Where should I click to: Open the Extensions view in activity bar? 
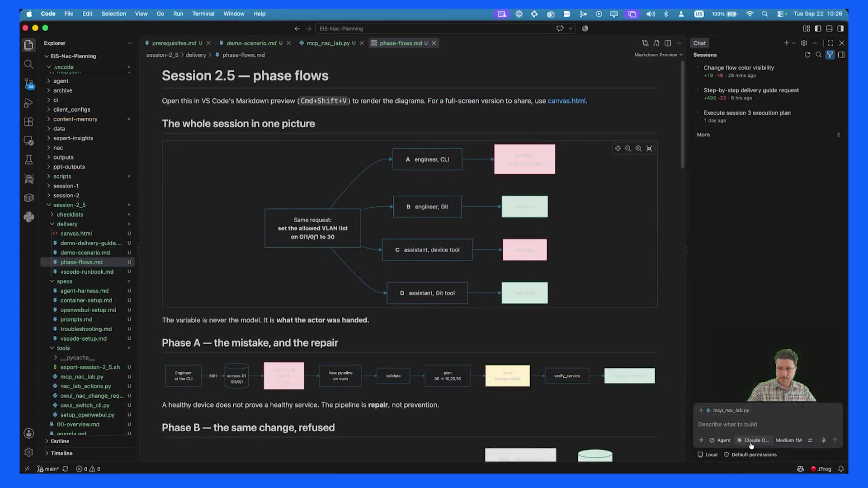28,122
